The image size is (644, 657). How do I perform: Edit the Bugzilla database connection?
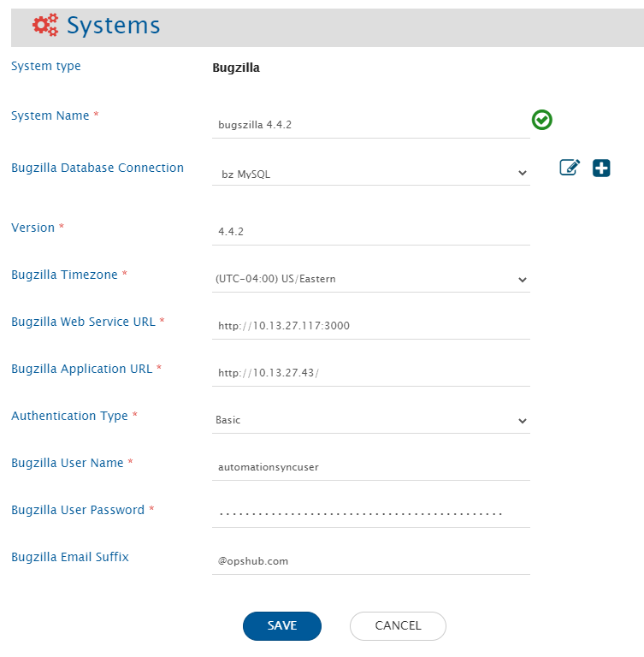click(570, 168)
